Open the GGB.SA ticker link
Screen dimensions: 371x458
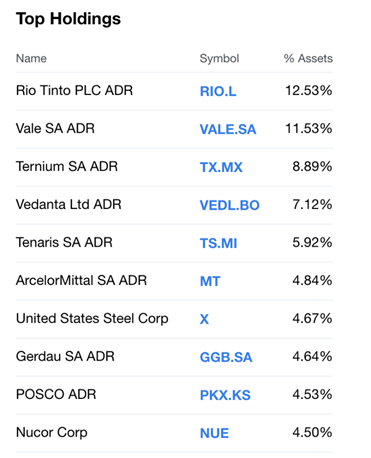226,357
